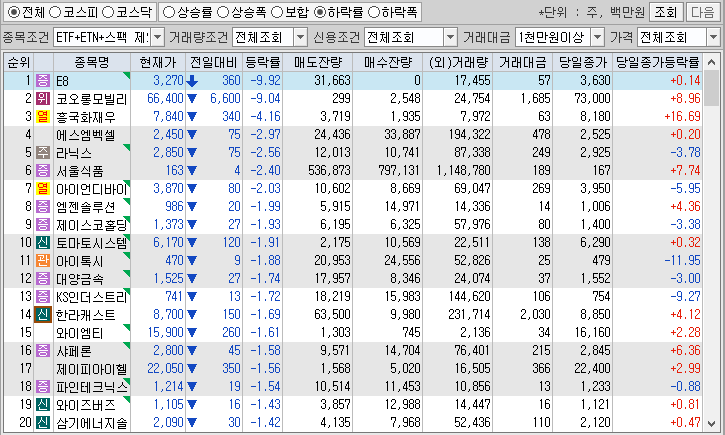Screen dimensions: 725x435
Task: Click current price 66,400
Action: click(x=166, y=98)
